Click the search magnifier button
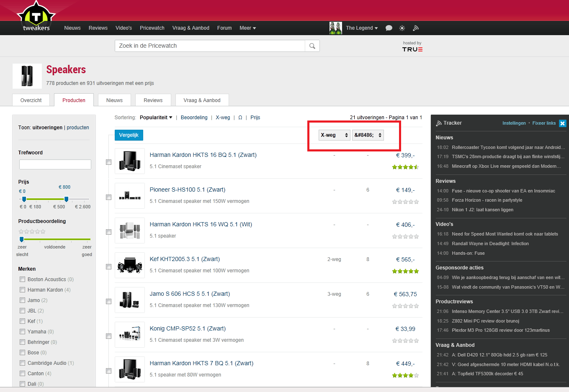The image size is (569, 392). 312,46
